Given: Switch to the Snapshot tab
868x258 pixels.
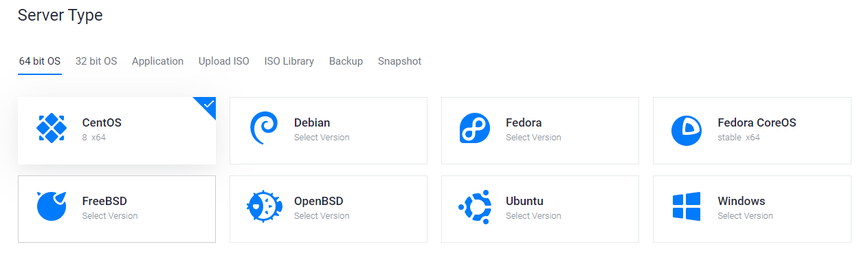Looking at the screenshot, I should [399, 61].
